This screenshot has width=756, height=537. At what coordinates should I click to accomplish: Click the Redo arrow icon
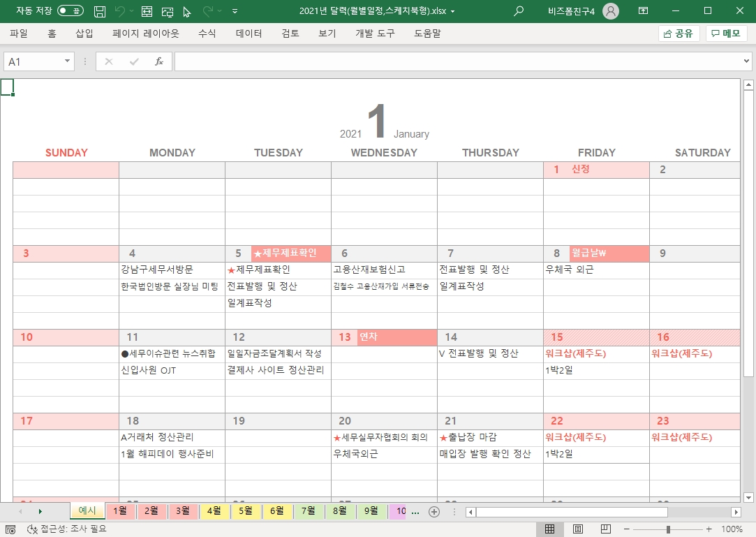pos(208,11)
